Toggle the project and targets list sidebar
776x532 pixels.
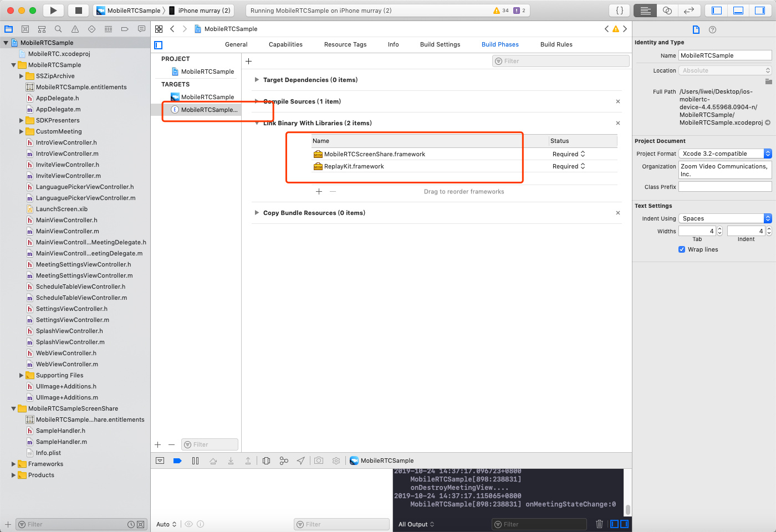coord(159,45)
